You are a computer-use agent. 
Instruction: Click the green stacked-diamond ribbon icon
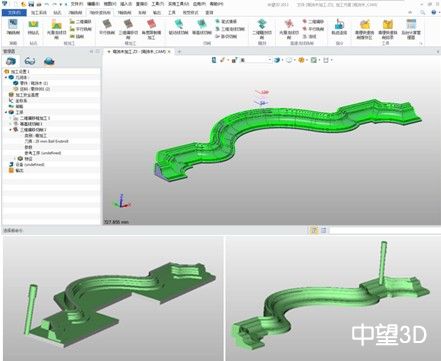pyautogui.click(x=262, y=24)
